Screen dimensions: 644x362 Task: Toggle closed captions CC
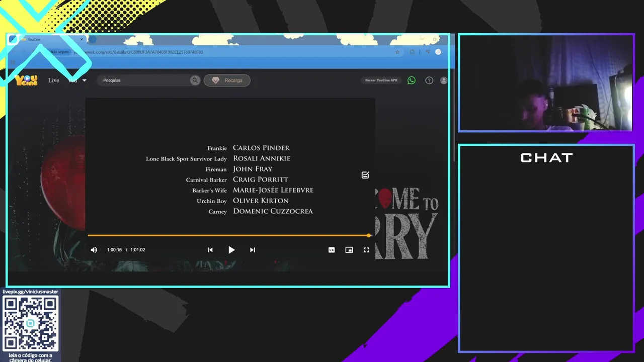(x=332, y=250)
